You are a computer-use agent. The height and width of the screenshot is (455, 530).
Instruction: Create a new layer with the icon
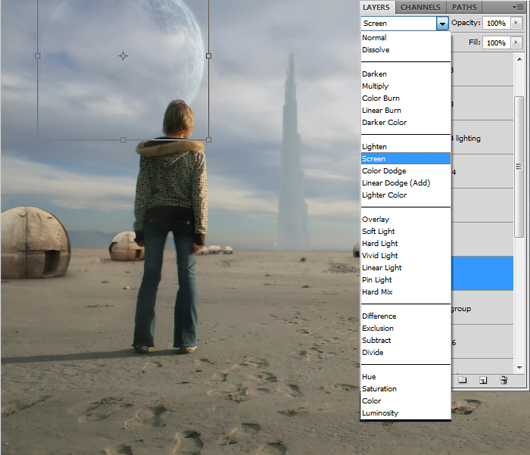[x=483, y=380]
